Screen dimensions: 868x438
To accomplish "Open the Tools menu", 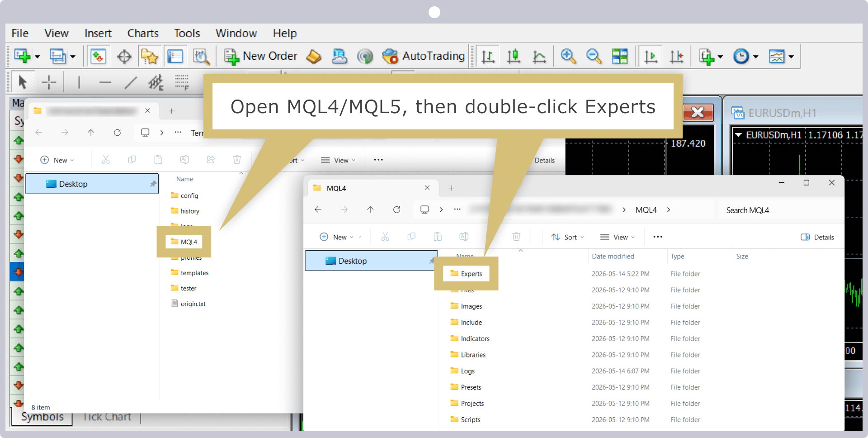I will 187,33.
